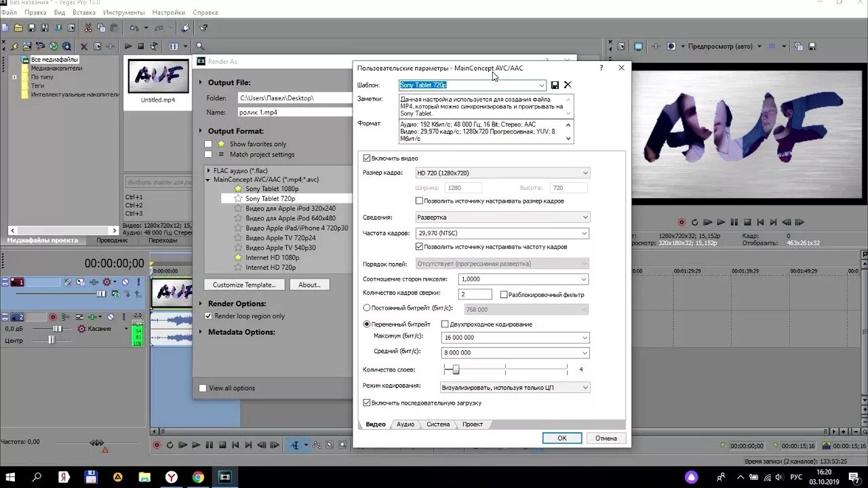868x488 pixels.
Task: Toggle Show favorites only checkbox
Action: tap(208, 144)
